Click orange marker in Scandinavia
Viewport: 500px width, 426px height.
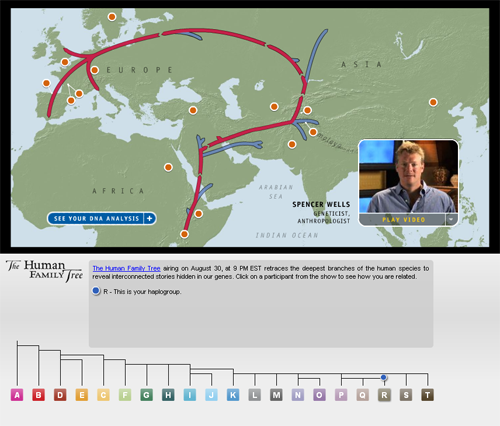[x=112, y=17]
